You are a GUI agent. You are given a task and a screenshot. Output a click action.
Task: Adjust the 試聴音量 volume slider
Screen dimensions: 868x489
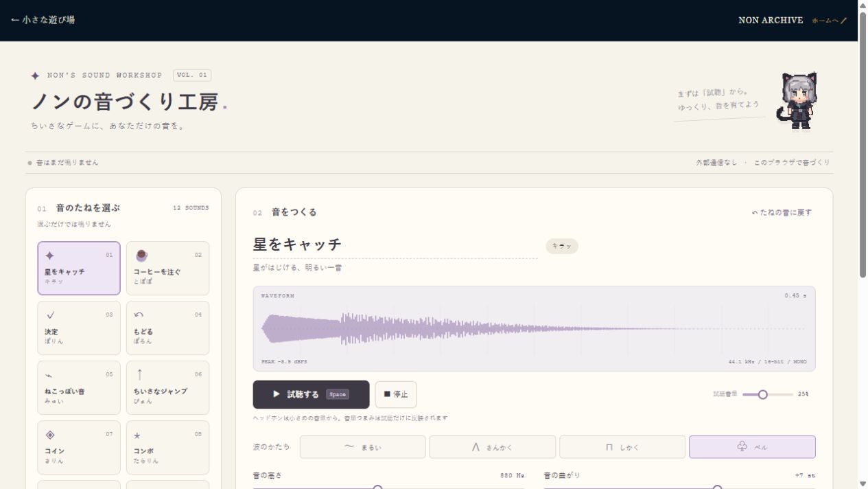pyautogui.click(x=766, y=394)
